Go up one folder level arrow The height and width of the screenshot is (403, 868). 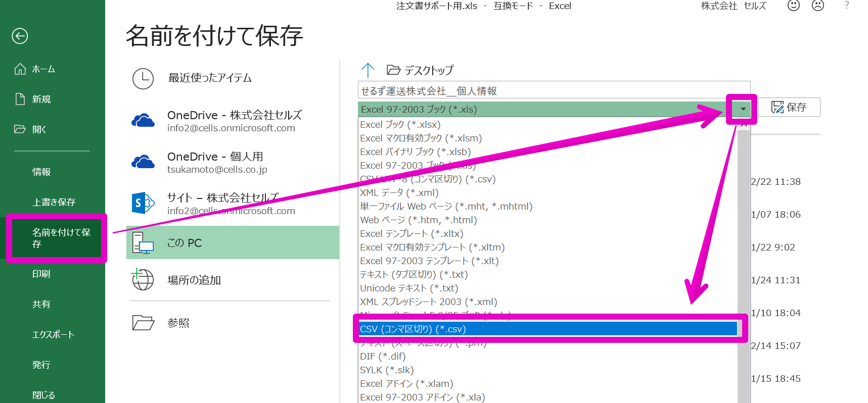pos(368,70)
